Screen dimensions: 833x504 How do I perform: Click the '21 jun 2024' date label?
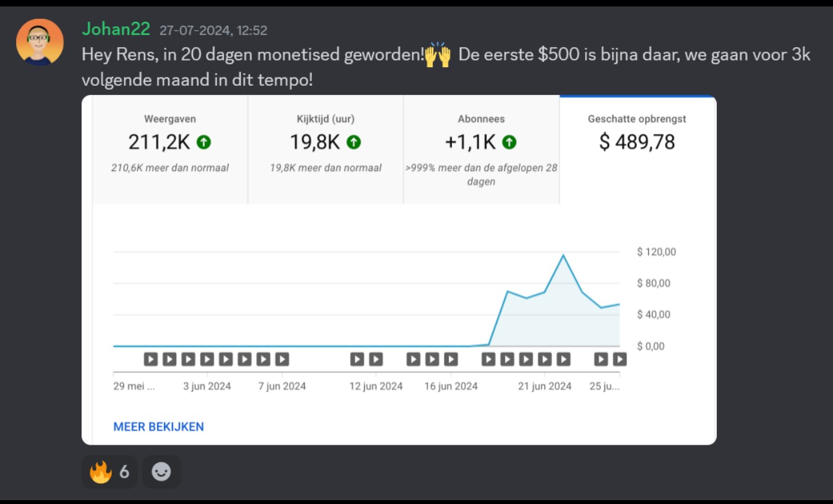tap(544, 387)
